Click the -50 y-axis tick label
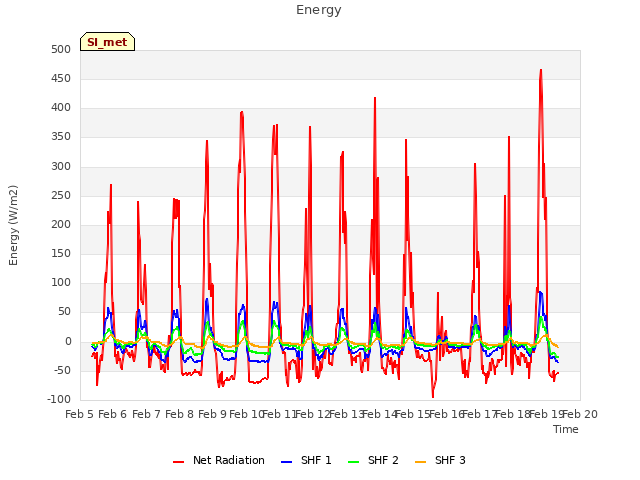 click(x=62, y=371)
